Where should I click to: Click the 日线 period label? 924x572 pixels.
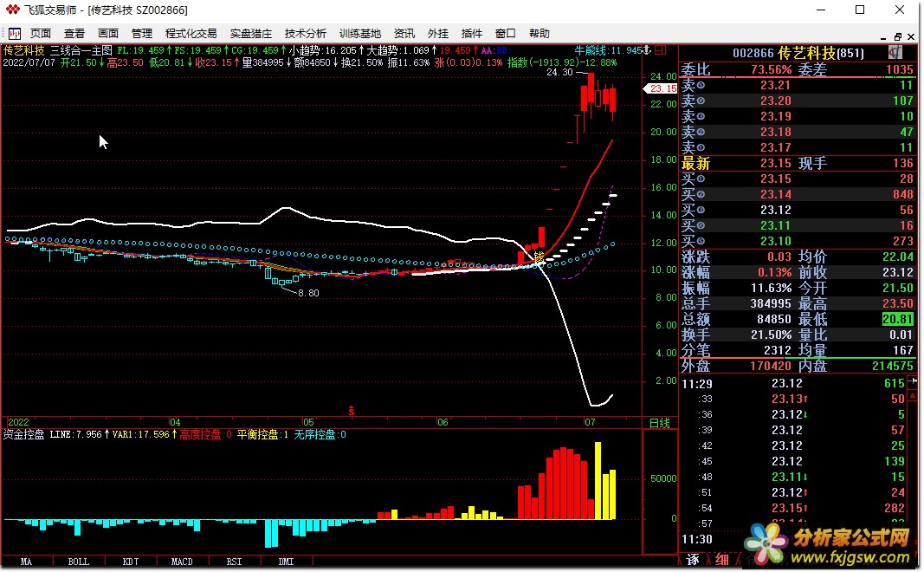click(659, 423)
